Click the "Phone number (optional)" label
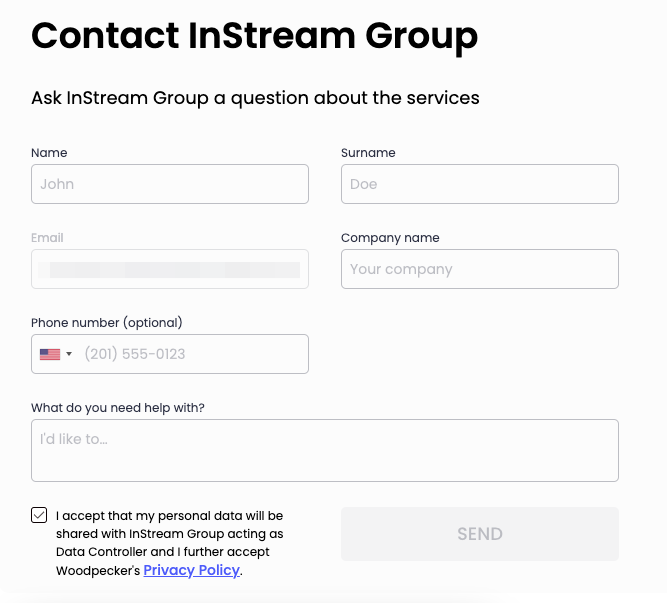The height and width of the screenshot is (603, 667). pos(107,323)
